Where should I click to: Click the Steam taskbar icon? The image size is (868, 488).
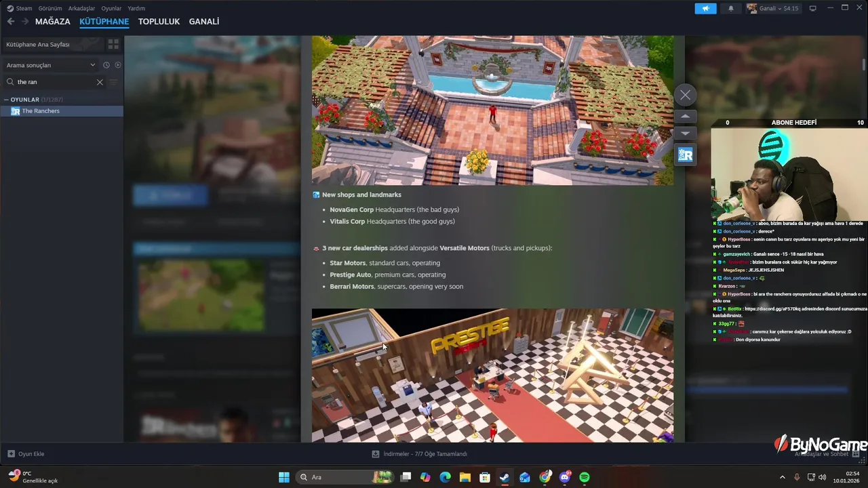(505, 477)
